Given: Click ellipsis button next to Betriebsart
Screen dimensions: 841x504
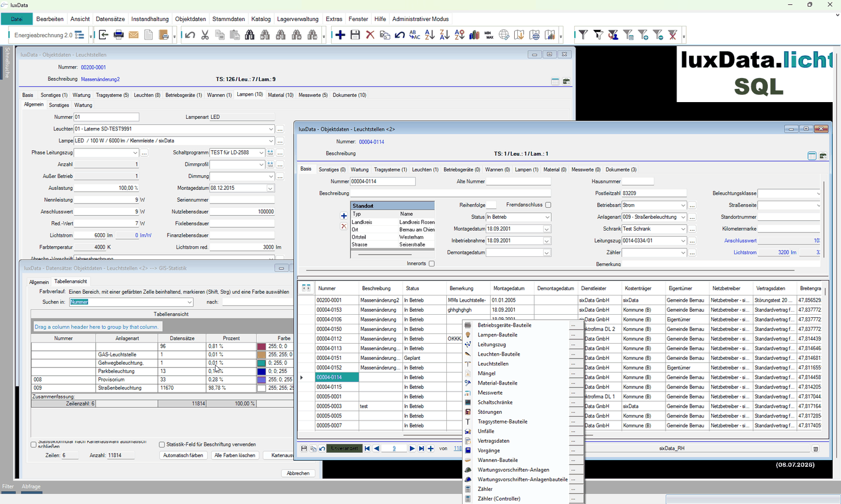Looking at the screenshot, I should [693, 205].
